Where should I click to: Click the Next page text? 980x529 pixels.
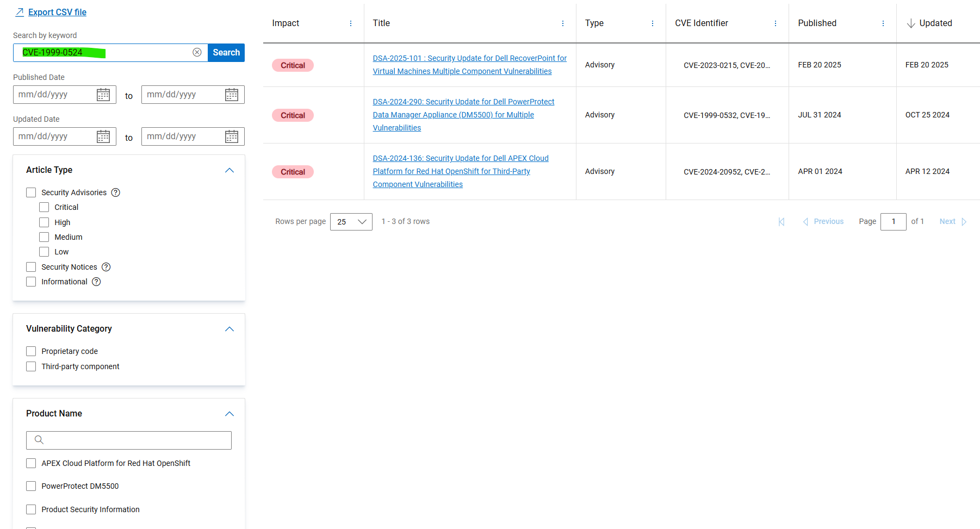[x=947, y=221]
